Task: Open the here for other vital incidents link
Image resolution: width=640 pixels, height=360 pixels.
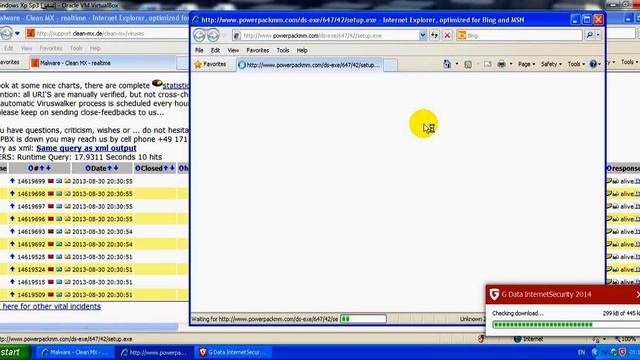Action: click(x=50, y=307)
